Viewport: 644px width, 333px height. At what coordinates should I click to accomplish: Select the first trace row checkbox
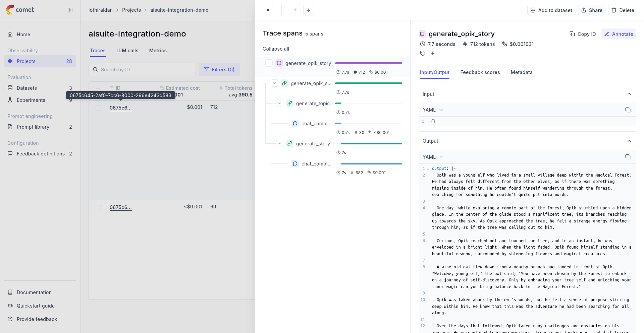coord(98,108)
